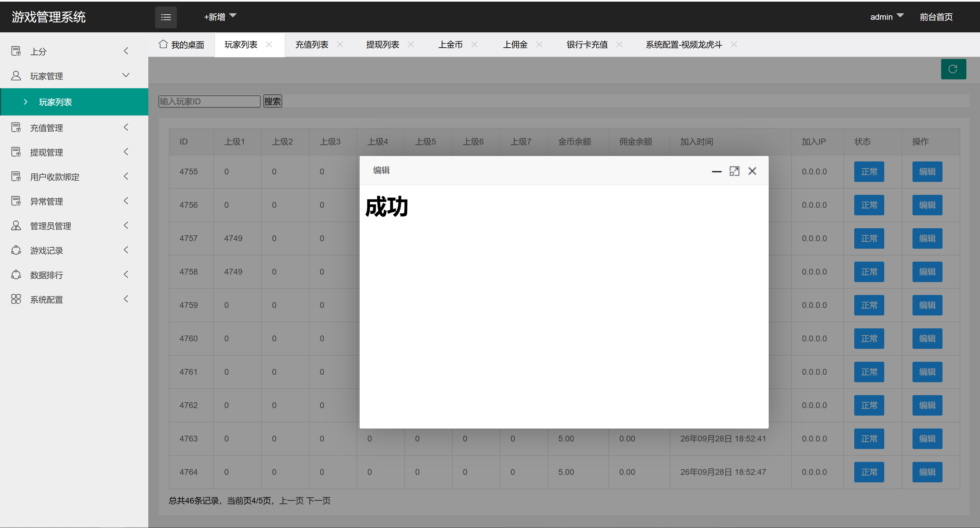The image size is (980, 528).
Task: Close the 编辑 dialog with the X icon
Action: pos(752,171)
